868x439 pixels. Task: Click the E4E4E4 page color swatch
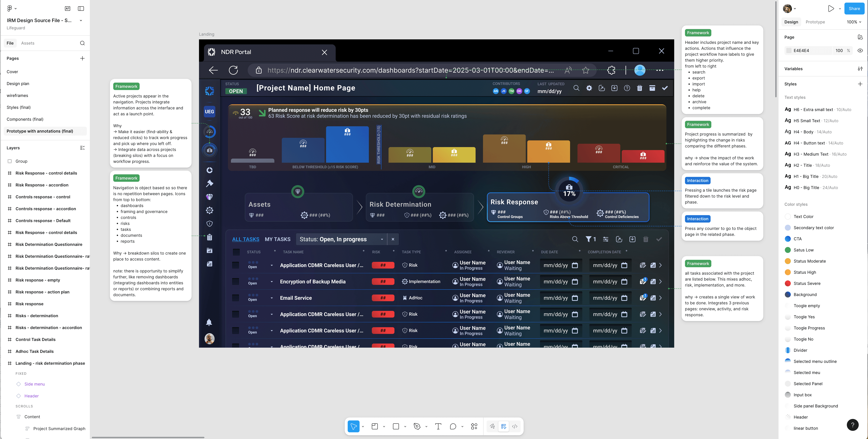(789, 51)
